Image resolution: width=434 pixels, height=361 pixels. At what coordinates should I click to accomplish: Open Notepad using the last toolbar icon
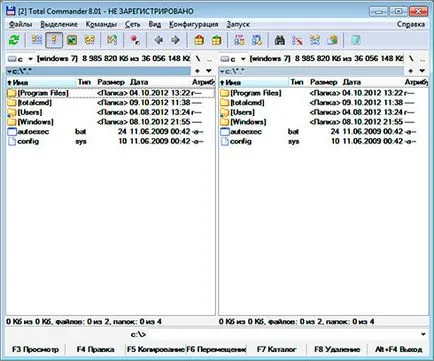point(356,40)
